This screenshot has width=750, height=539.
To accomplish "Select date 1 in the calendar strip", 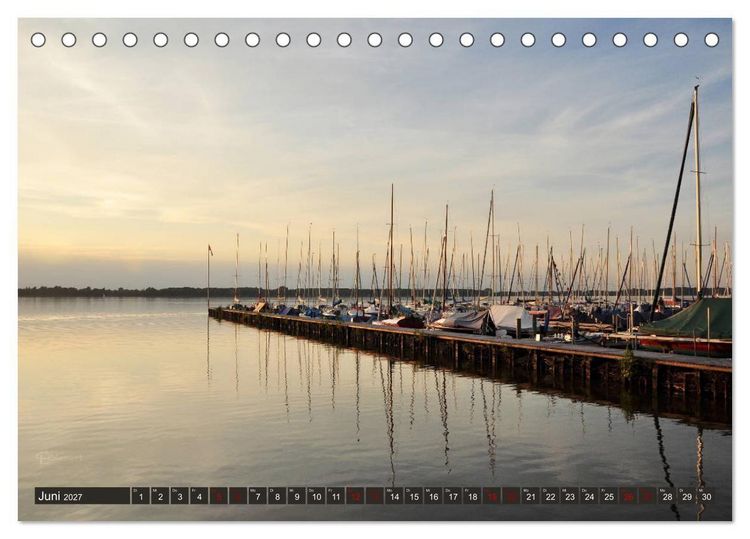I will 140,496.
